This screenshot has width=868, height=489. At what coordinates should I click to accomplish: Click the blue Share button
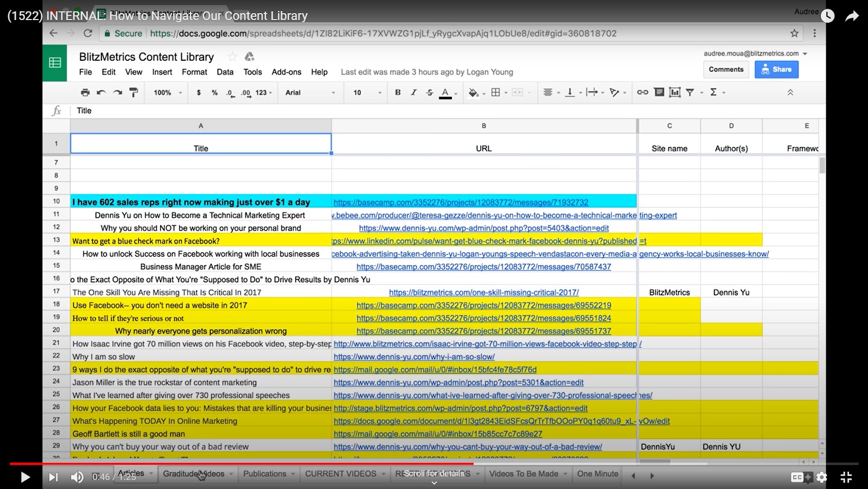pos(776,69)
